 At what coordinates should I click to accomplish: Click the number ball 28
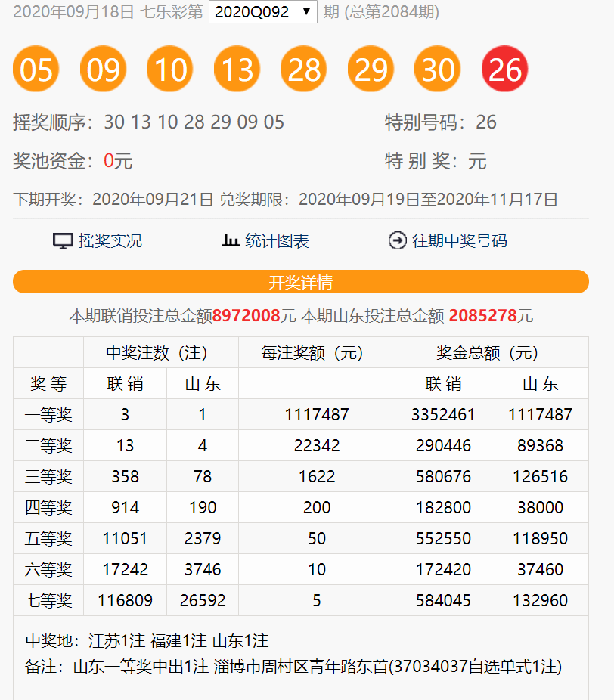[303, 68]
